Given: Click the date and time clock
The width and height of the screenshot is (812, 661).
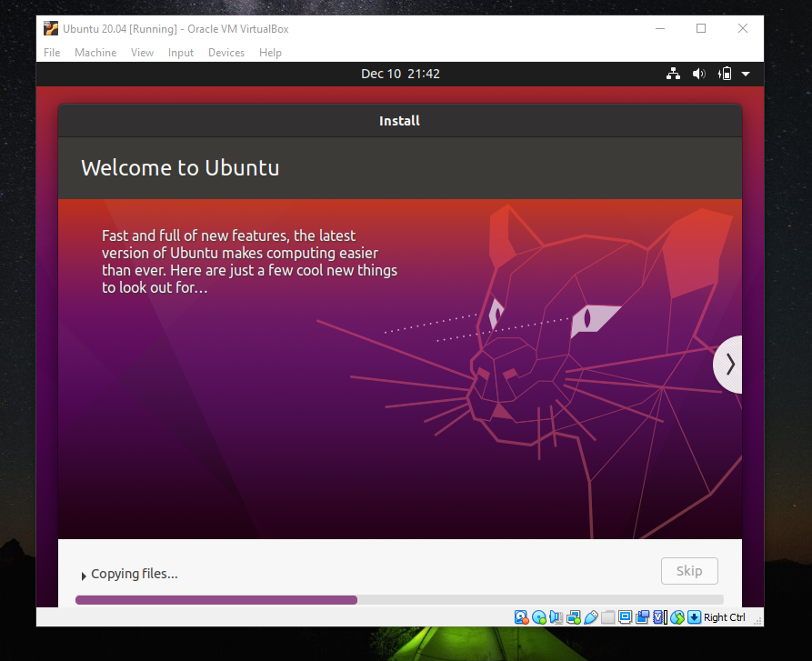Looking at the screenshot, I should coord(400,74).
